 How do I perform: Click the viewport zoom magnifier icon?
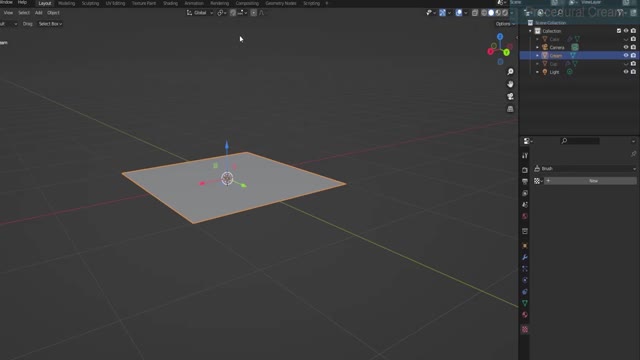coord(510,72)
